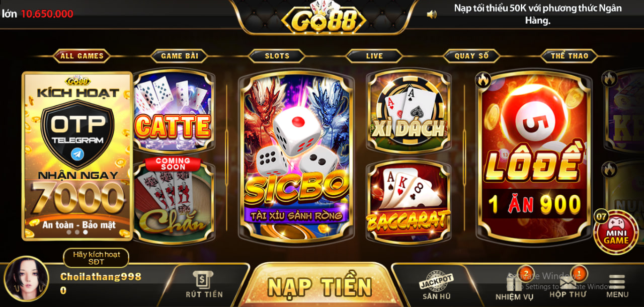This screenshot has width=644, height=307.
Task: Open the Mini Game controller icon
Action: tap(616, 232)
